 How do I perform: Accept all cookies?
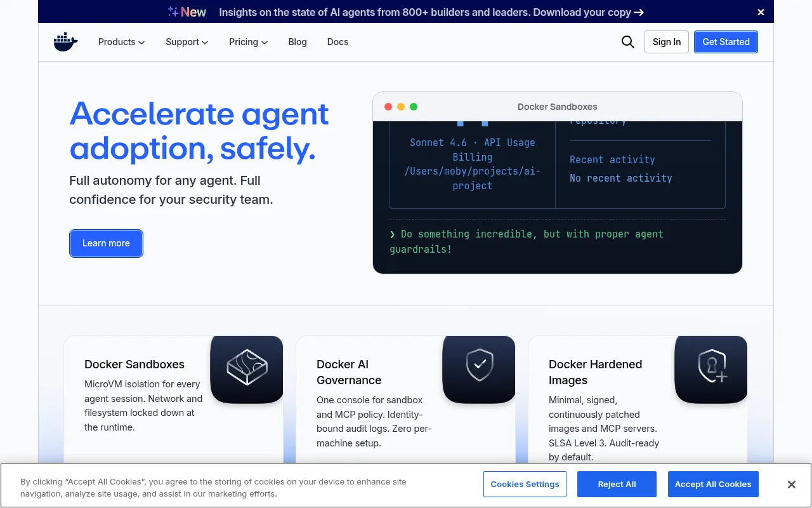tap(713, 484)
